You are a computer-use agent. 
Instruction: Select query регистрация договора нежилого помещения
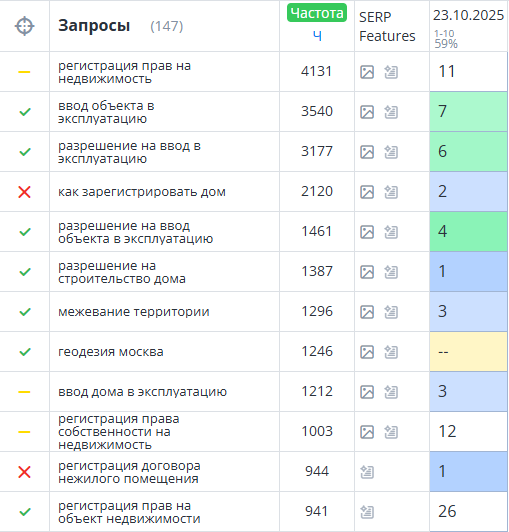[129, 472]
